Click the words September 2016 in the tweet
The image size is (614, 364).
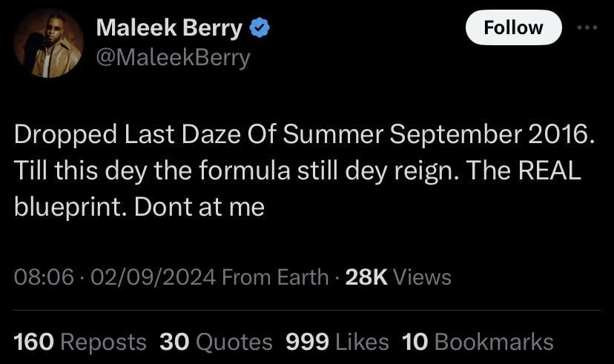(489, 138)
